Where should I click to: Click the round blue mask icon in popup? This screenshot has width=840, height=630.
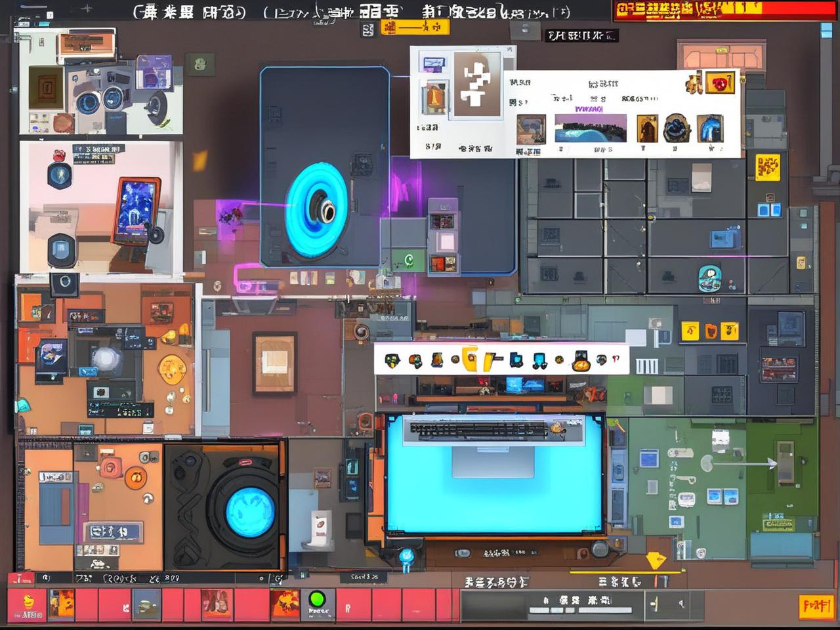pyautogui.click(x=676, y=129)
